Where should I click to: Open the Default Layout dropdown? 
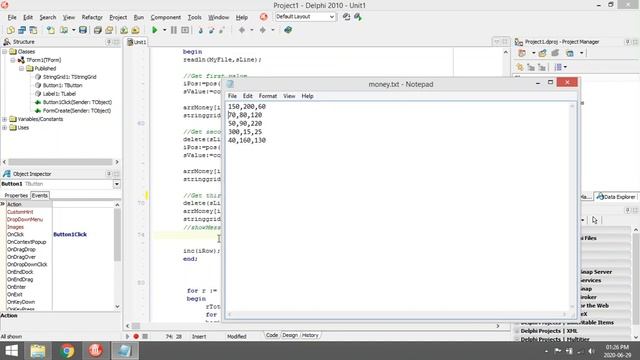click(332, 17)
